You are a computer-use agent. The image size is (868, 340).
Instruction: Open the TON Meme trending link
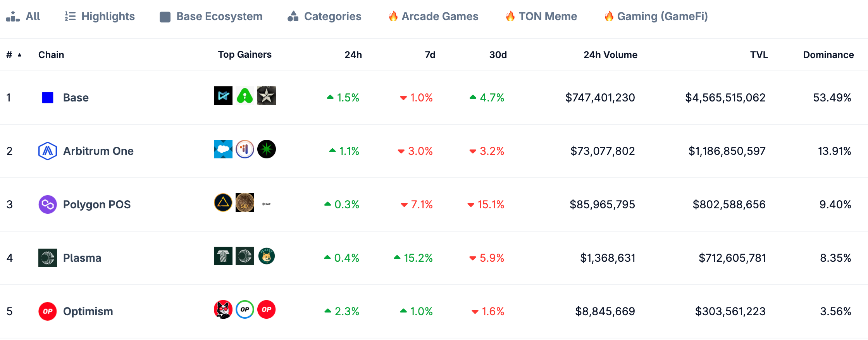click(541, 16)
